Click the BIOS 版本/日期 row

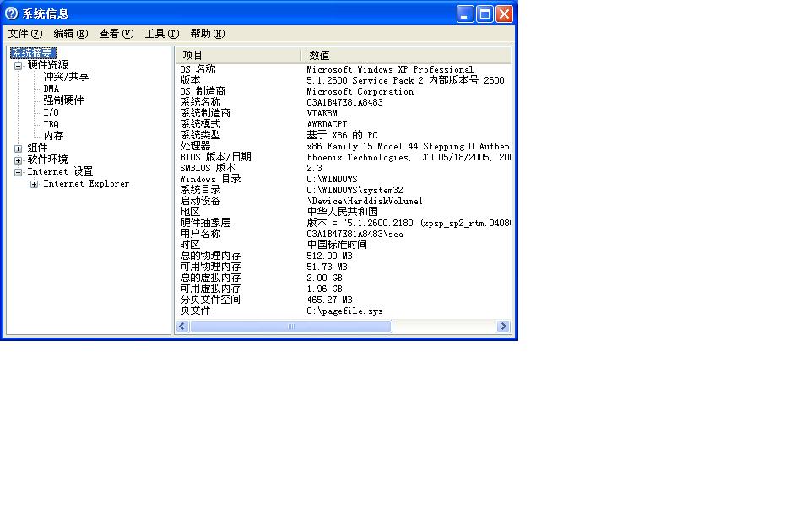(x=344, y=157)
